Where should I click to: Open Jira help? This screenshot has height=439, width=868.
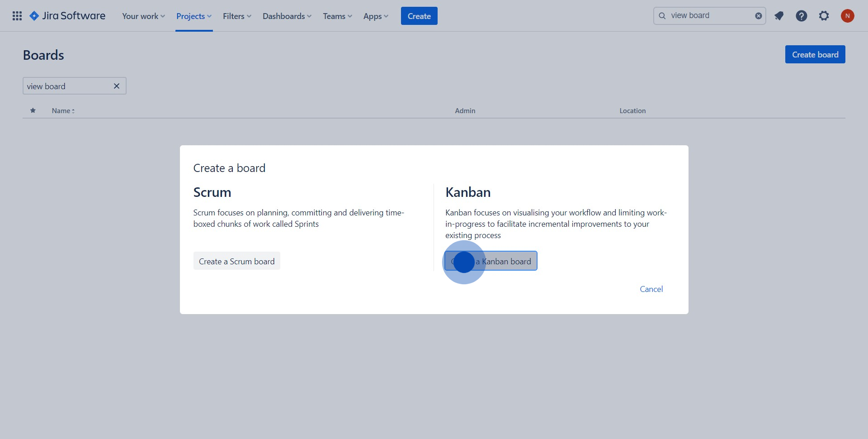[801, 15]
